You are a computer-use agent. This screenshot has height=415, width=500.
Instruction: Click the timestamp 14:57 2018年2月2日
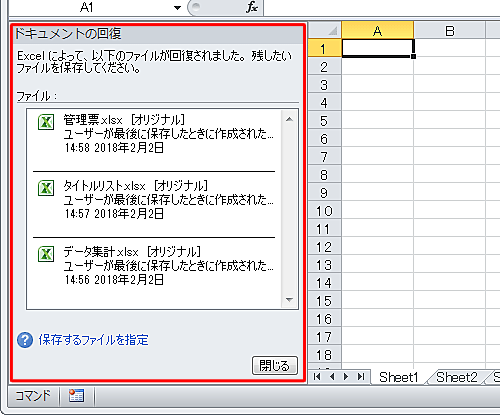click(114, 214)
